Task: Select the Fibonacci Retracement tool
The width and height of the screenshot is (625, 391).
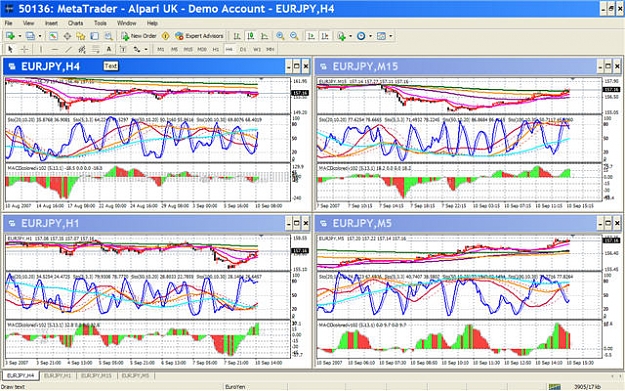Action: click(96, 49)
